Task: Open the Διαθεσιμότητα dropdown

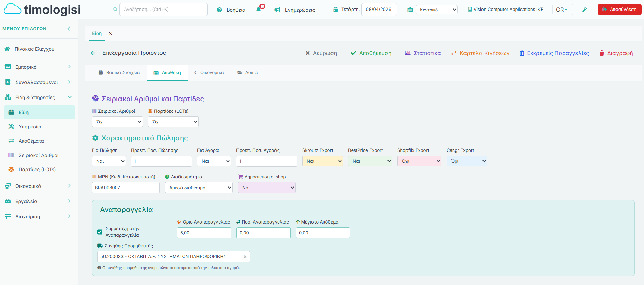Action: tap(199, 188)
